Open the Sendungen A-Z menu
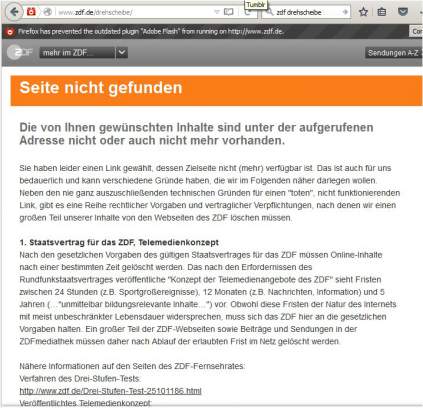423x408 pixels. coord(393,53)
